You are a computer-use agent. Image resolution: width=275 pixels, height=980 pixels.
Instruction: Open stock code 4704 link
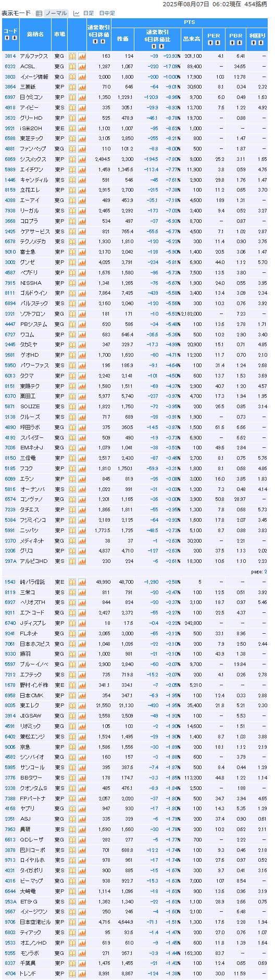click(10, 973)
